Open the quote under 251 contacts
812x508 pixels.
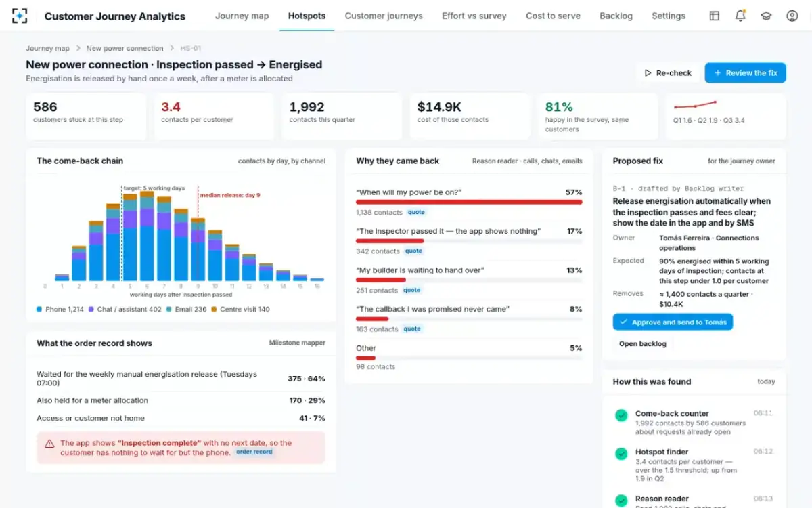(x=411, y=290)
